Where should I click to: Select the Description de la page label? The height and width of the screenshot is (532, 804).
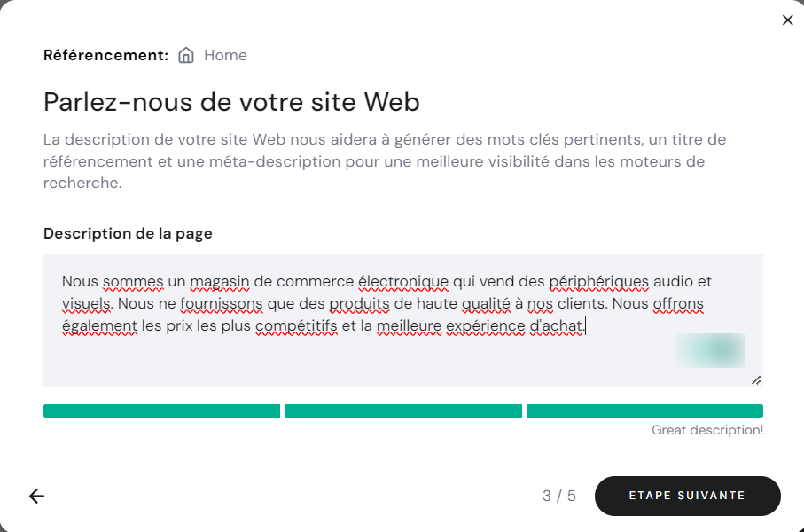pos(127,233)
